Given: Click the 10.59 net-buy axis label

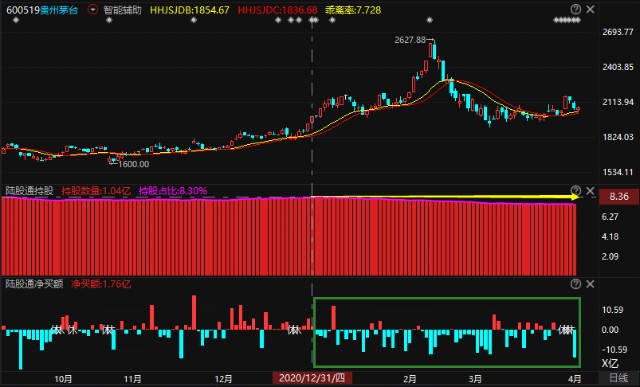Looking at the screenshot, I should 613,310.
